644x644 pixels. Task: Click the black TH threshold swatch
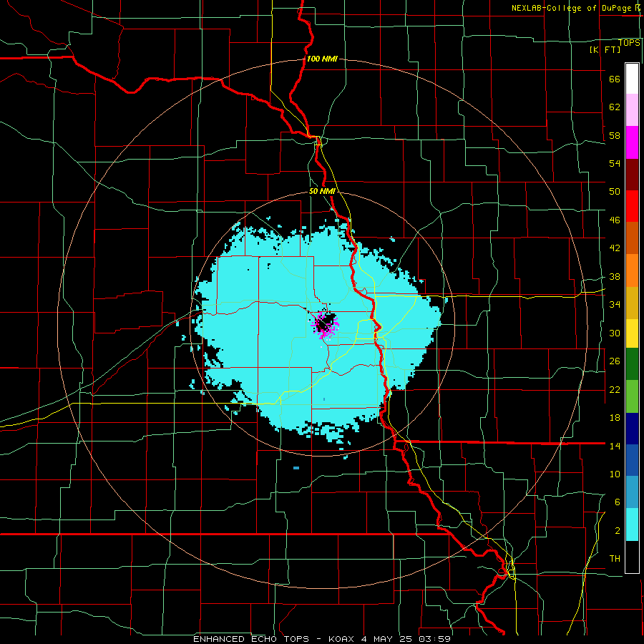[632, 557]
